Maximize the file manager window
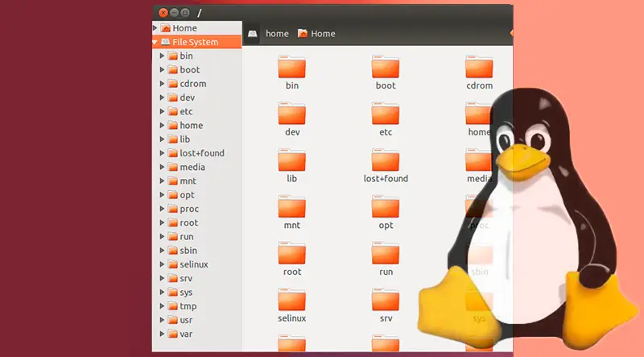The width and height of the screenshot is (644, 357). pos(185,13)
